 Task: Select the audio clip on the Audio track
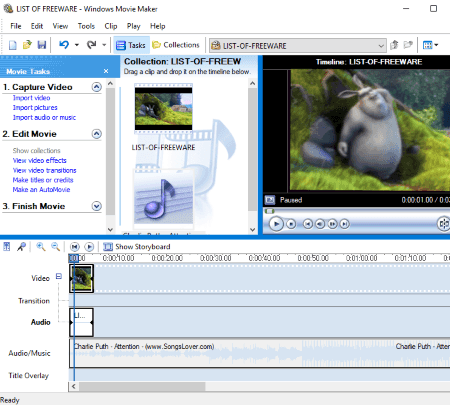tap(82, 322)
